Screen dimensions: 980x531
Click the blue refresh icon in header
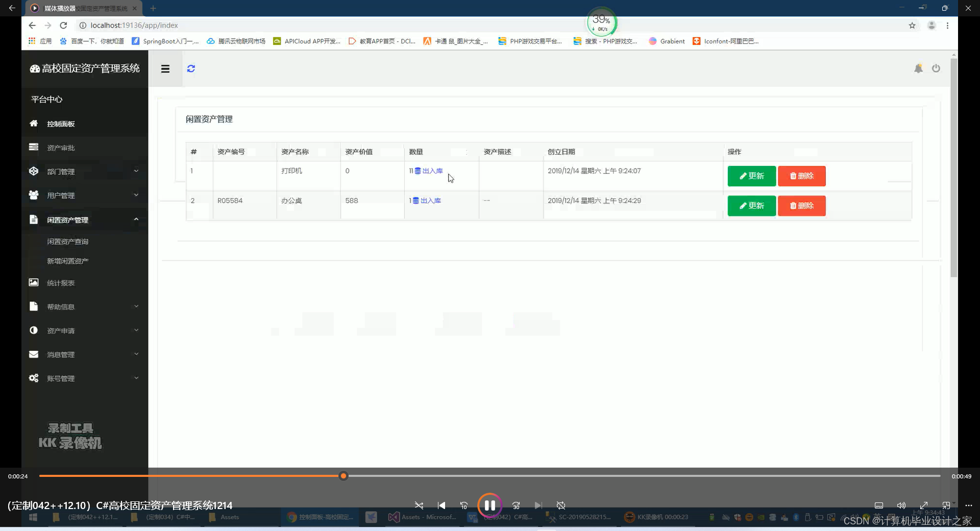[191, 68]
